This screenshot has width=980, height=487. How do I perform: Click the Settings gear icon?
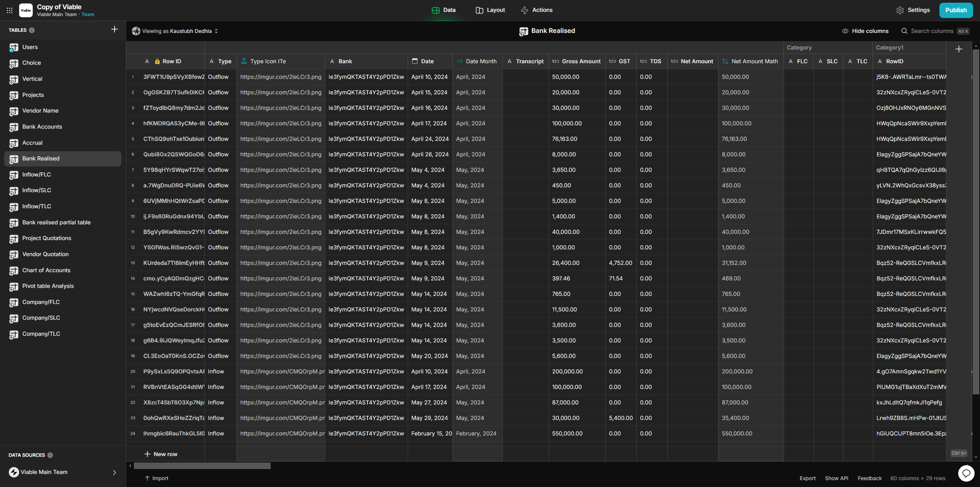[x=900, y=10]
